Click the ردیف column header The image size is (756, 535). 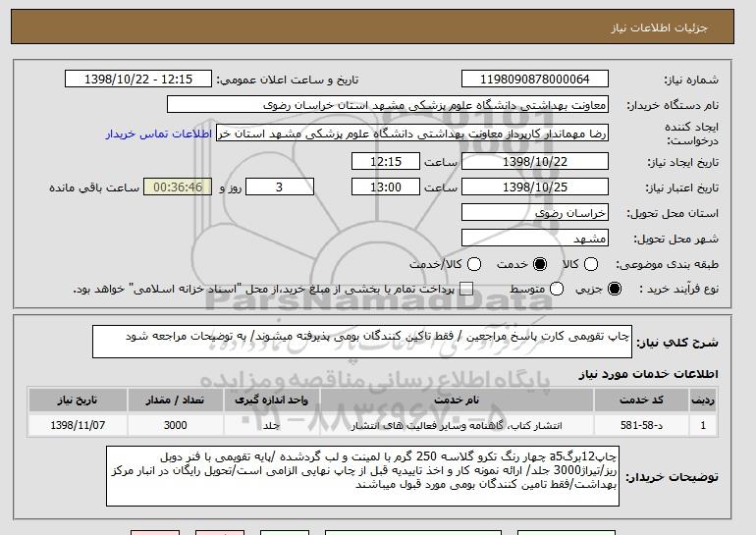click(703, 401)
